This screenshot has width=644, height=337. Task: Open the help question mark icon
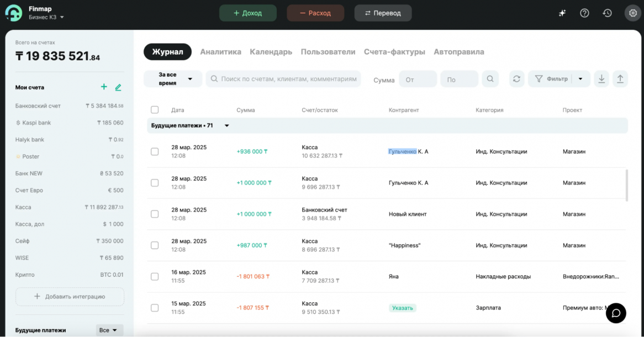click(x=584, y=13)
